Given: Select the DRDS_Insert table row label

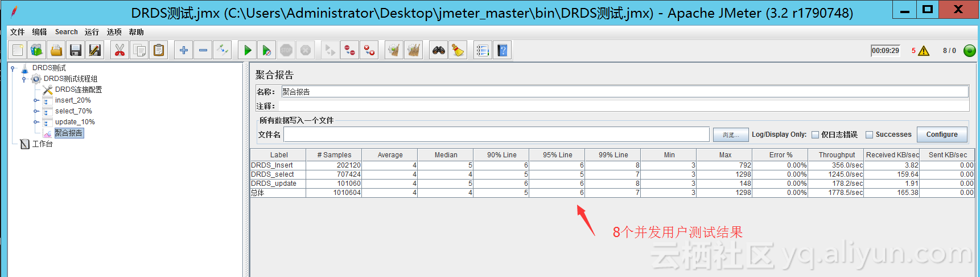Looking at the screenshot, I should tap(272, 165).
